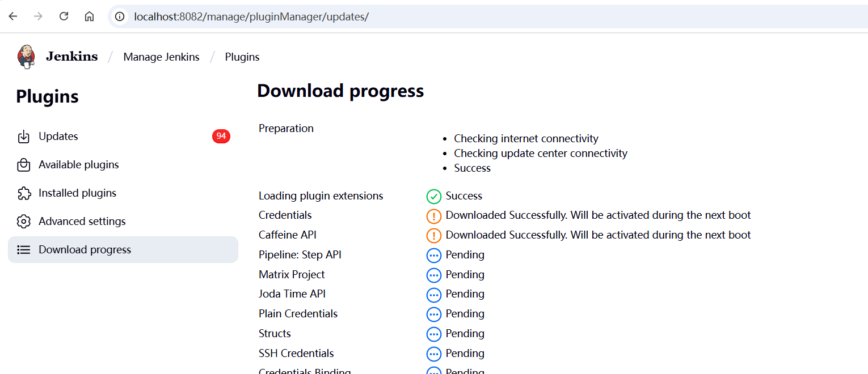Image resolution: width=868 pixels, height=374 pixels.
Task: Click pending icon for Matrix Project
Action: tap(434, 275)
